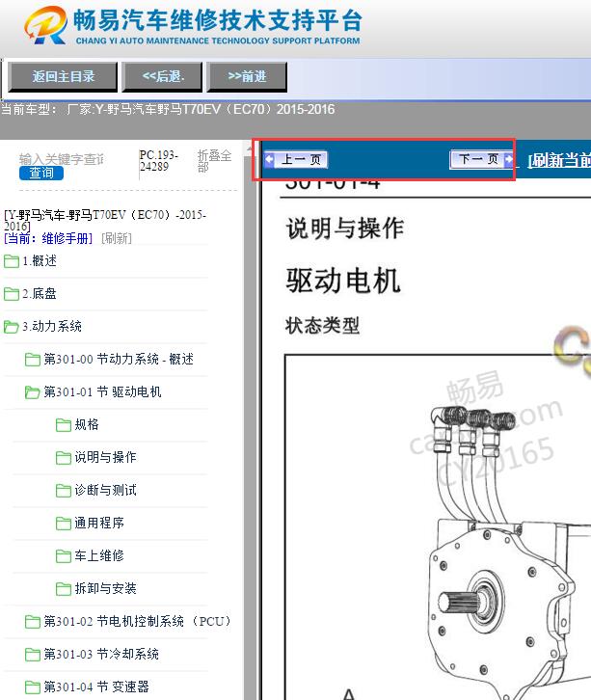
Task: Click the folder icon beside 通用程序
Action: click(64, 524)
